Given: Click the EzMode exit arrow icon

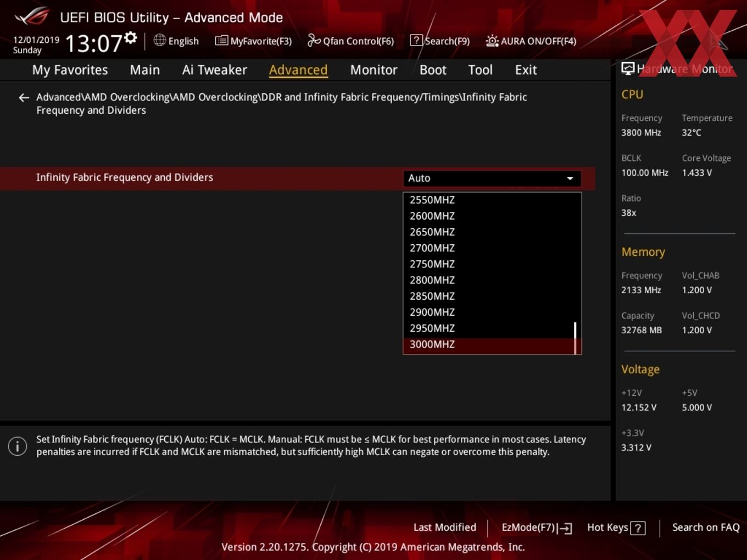Looking at the screenshot, I should (x=565, y=528).
